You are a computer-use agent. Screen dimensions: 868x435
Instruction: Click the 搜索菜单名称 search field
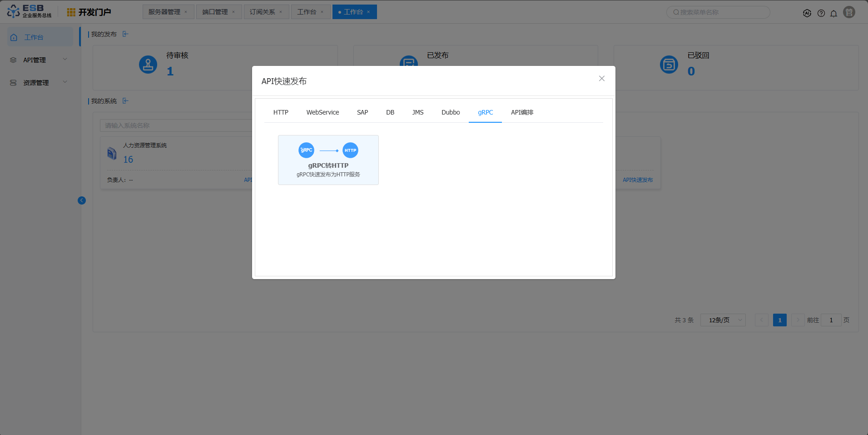coord(720,12)
